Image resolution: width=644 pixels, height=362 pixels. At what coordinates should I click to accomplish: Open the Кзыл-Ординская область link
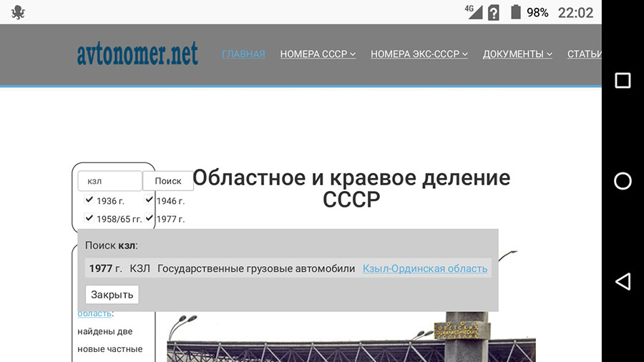[x=425, y=269]
